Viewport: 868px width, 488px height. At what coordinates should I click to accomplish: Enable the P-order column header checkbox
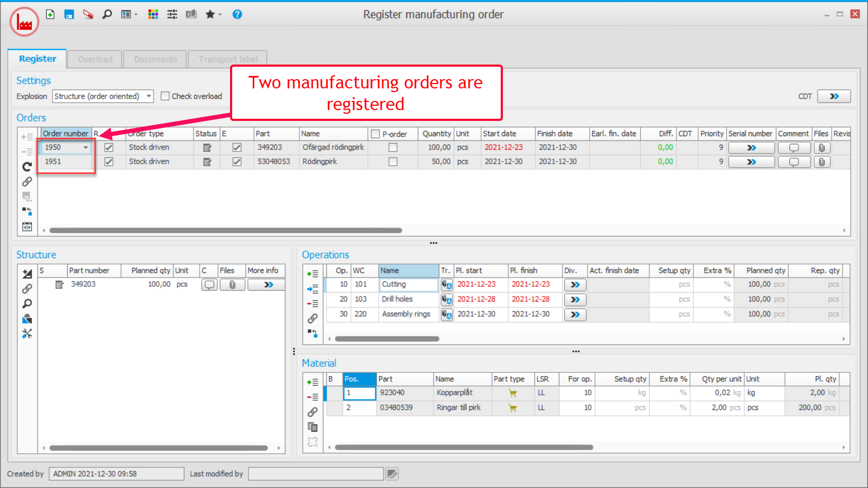pyautogui.click(x=374, y=133)
